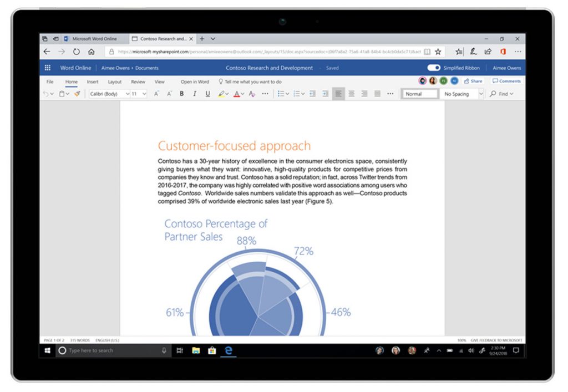This screenshot has height=392, width=568.
Task: Toggle bold formatting in the ribbon
Action: click(x=181, y=94)
